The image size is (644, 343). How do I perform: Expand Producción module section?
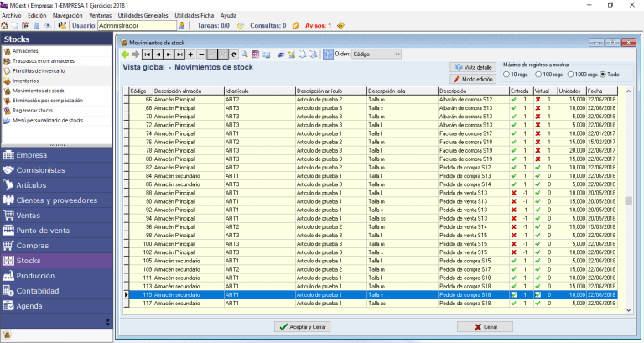[x=57, y=276]
